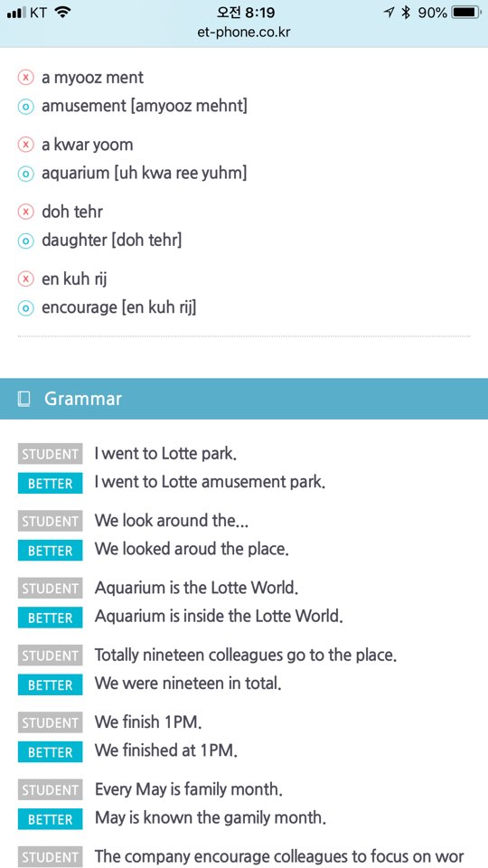Tap BETTER label for 'Lotte amusement park'
Viewport: 488px width, 868px height.
click(51, 483)
